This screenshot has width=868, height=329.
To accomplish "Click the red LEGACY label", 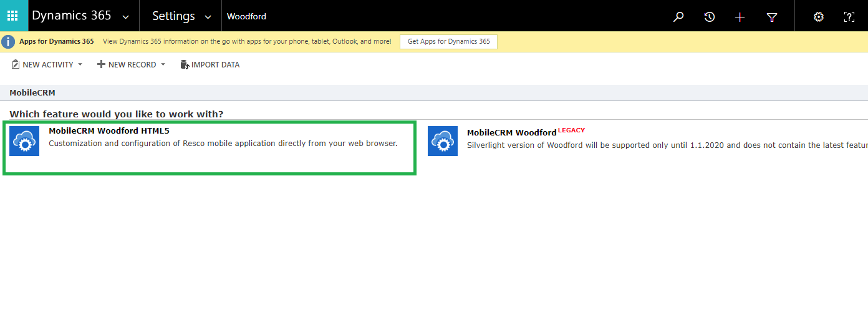I will point(571,130).
